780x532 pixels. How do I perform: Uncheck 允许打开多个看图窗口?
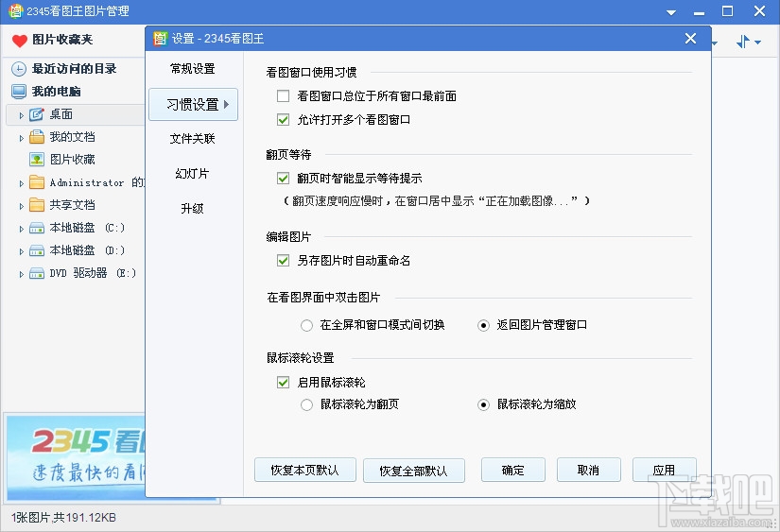point(283,120)
